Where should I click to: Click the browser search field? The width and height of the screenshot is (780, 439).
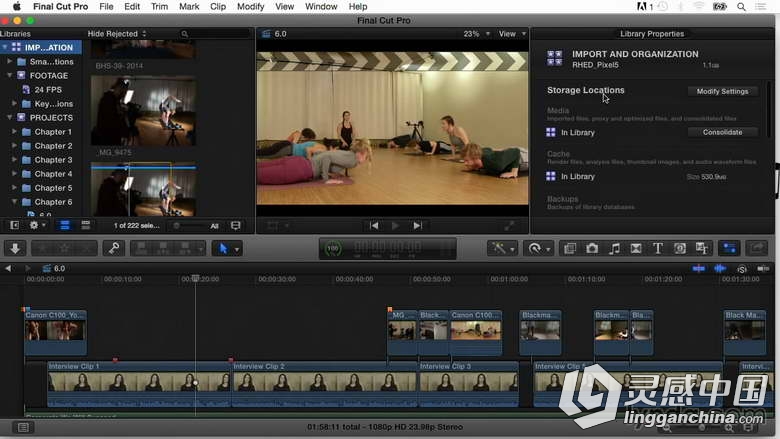(214, 34)
